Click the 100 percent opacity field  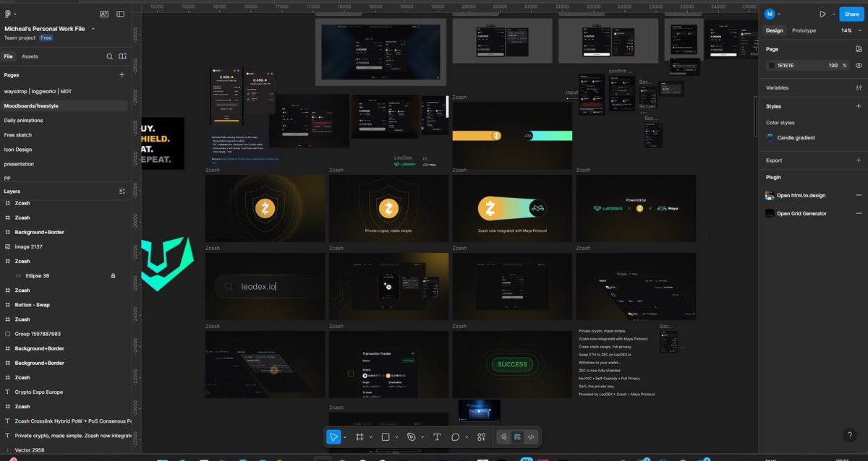(833, 65)
